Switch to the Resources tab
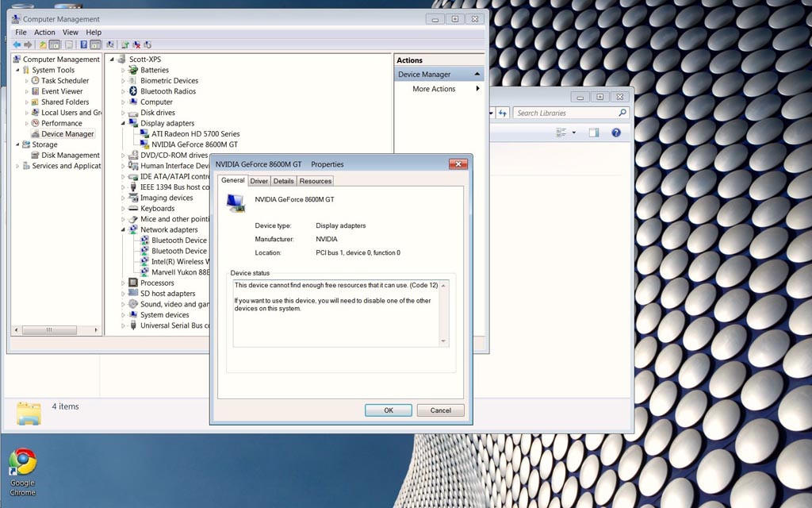 coord(316,181)
